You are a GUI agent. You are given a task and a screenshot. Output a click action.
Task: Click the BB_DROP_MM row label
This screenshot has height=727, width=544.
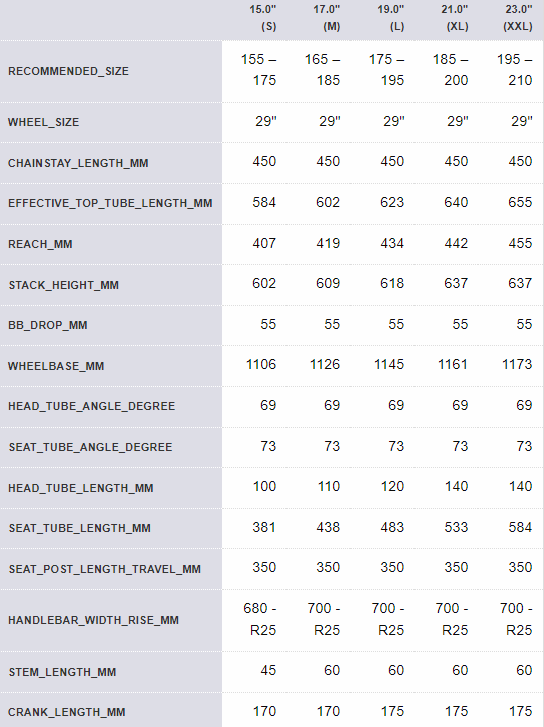[x=48, y=325]
